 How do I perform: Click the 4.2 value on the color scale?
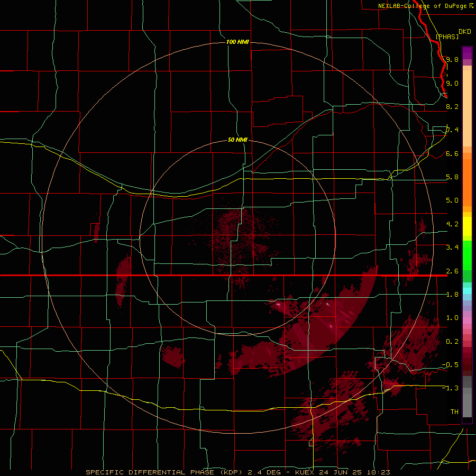pyautogui.click(x=452, y=224)
